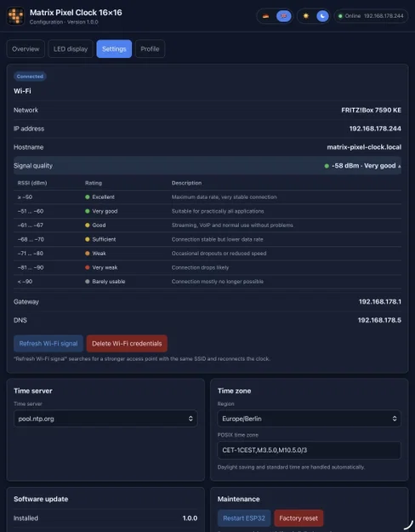The height and width of the screenshot is (532, 415).
Task: Select light theme sun icon
Action: pos(306,16)
